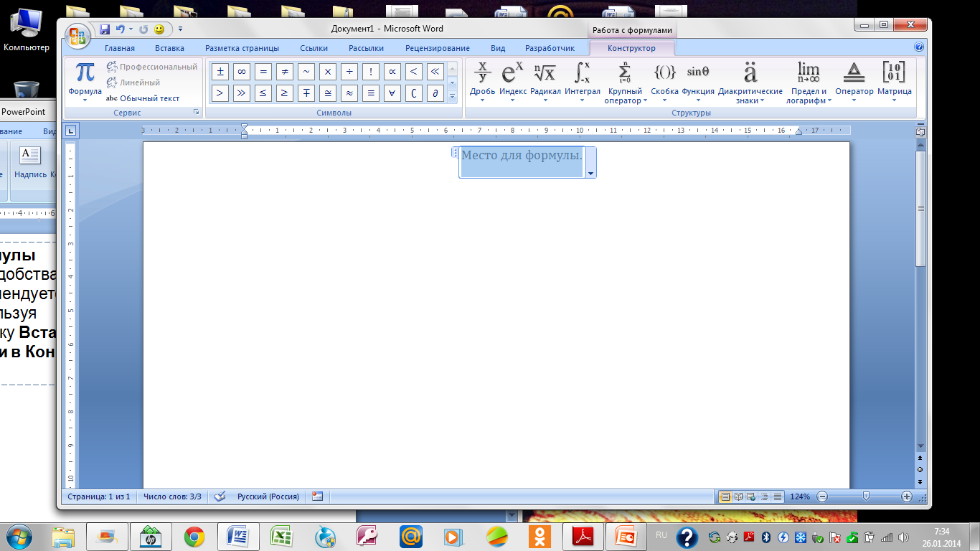Screen dimensions: 980x551
Task: Click the Формула pi button
Action: click(x=85, y=81)
